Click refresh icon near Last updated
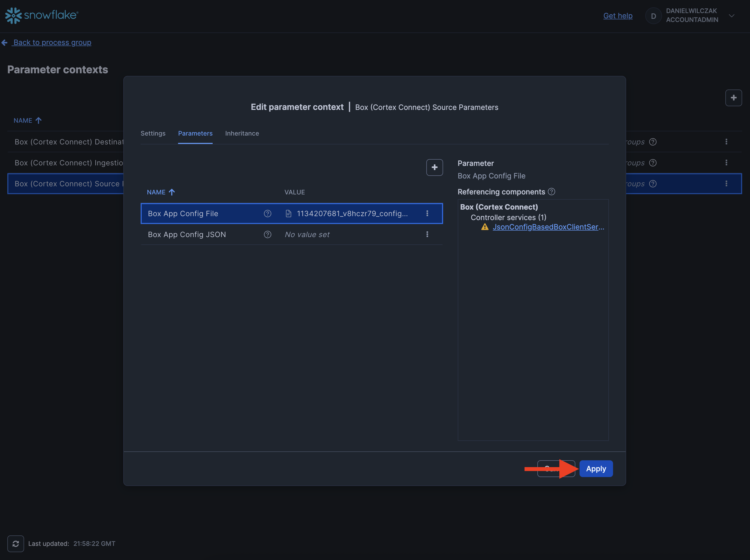The height and width of the screenshot is (560, 750). [x=16, y=544]
